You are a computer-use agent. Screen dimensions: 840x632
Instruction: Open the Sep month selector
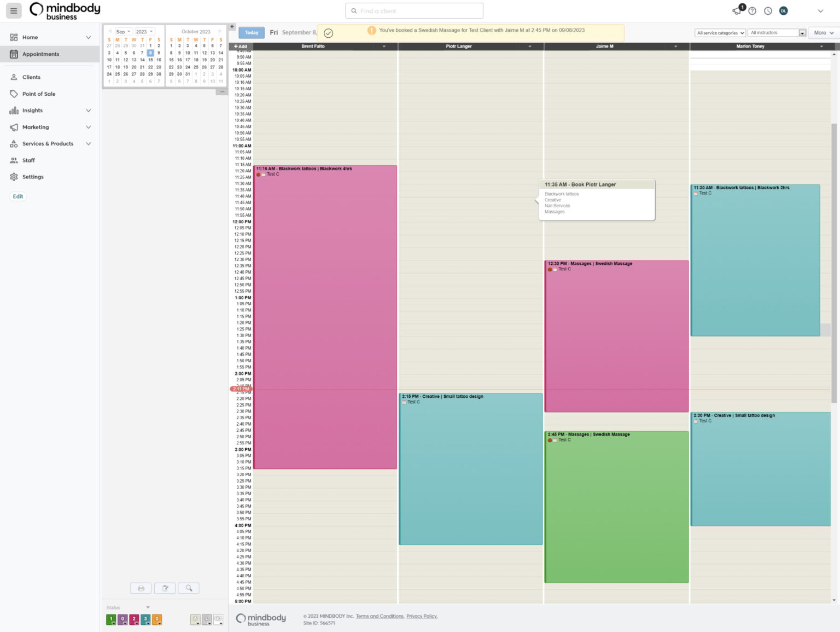pos(122,32)
